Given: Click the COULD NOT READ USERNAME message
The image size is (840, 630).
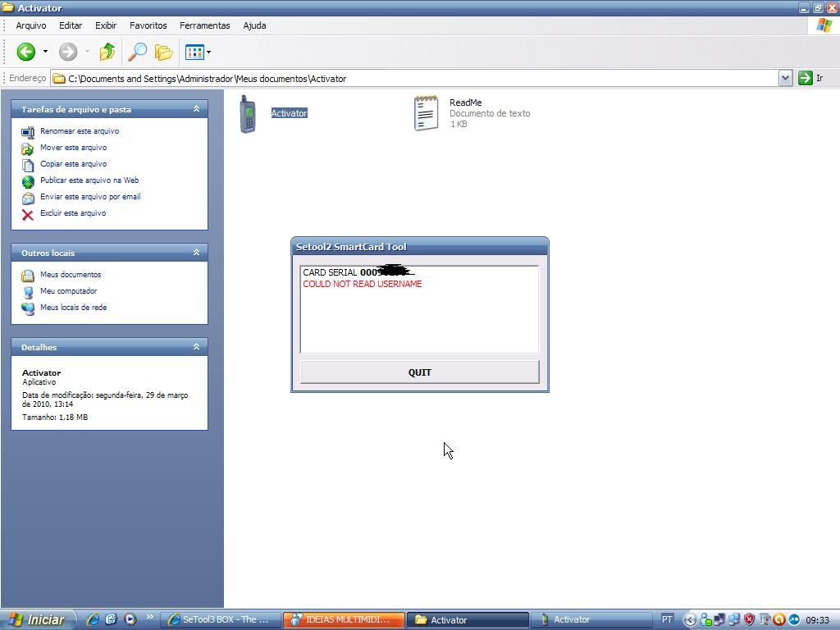Looking at the screenshot, I should tap(363, 284).
